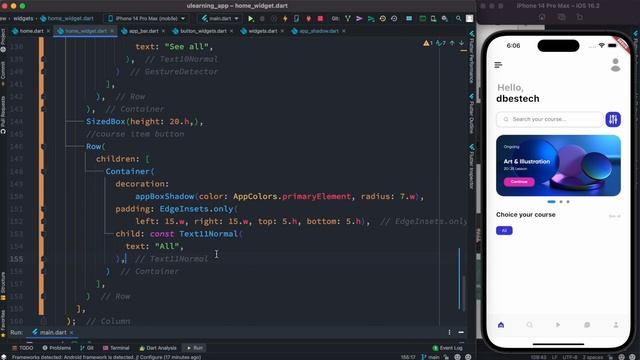
Task: Open the iPhone 14 Pro Max device dropdown
Action: (147, 18)
